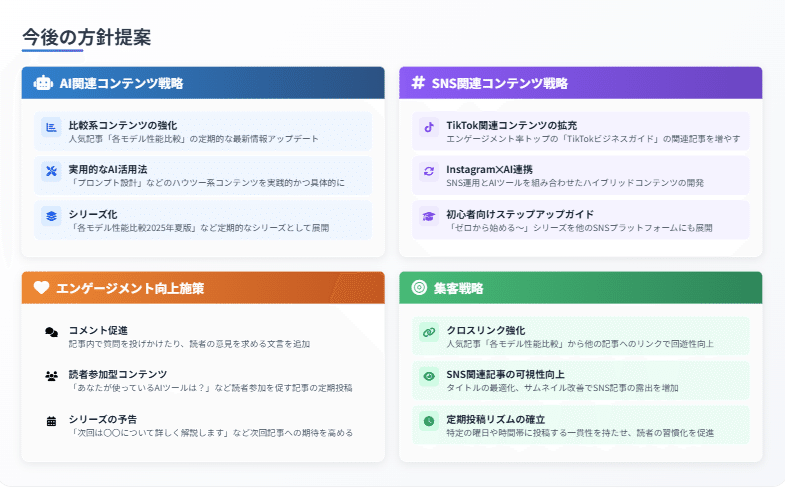Click the シリーズの予告 item title

point(103,419)
